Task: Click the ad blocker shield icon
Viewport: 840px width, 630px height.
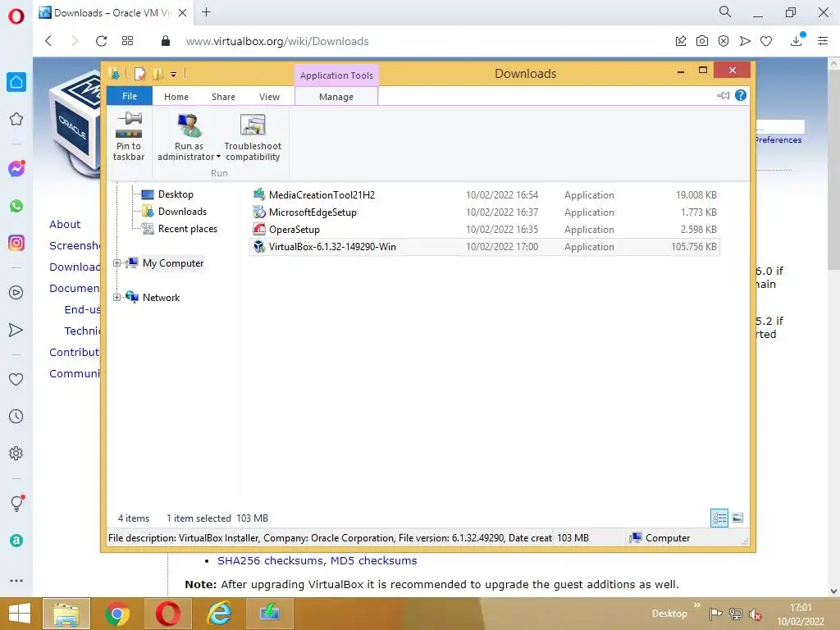Action: coord(724,41)
